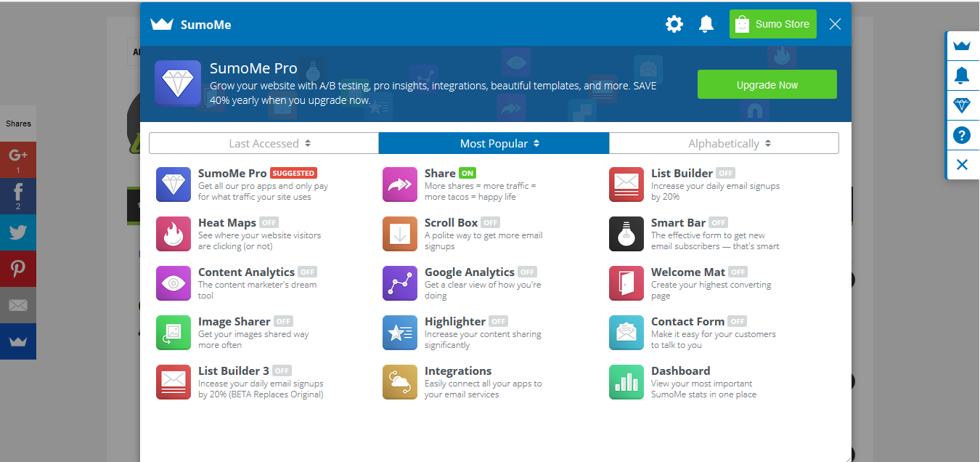The height and width of the screenshot is (462, 980).
Task: Click the List Builder OFF badge
Action: pos(725,173)
